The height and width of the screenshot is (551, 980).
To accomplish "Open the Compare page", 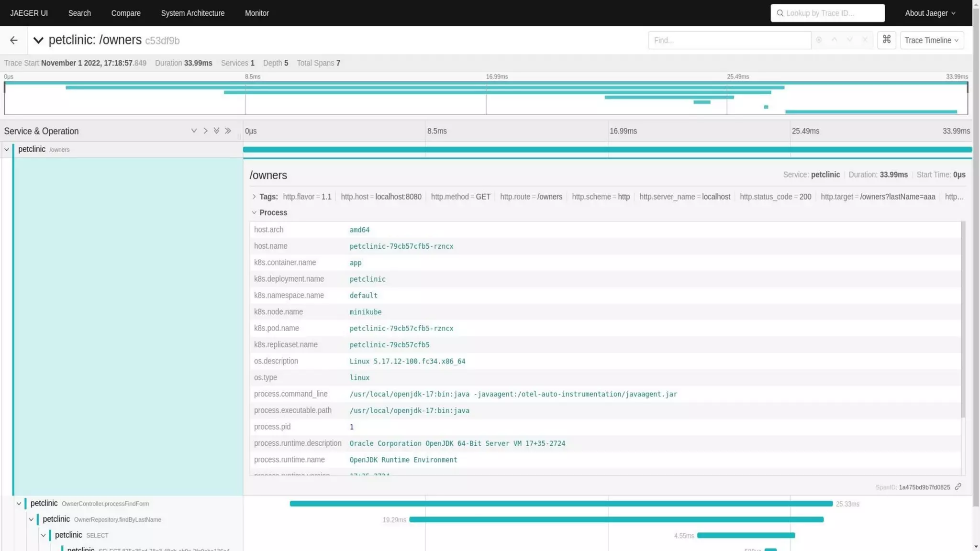I will click(125, 13).
